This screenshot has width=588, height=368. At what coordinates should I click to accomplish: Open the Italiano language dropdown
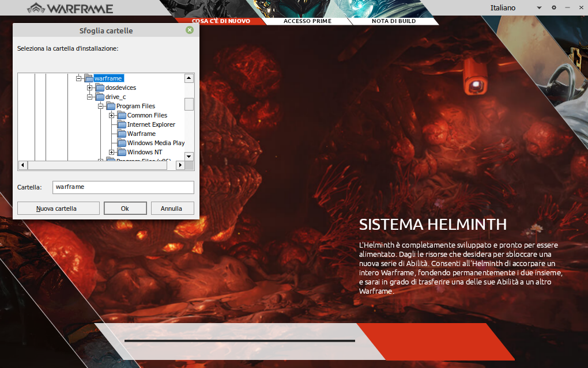tap(516, 7)
